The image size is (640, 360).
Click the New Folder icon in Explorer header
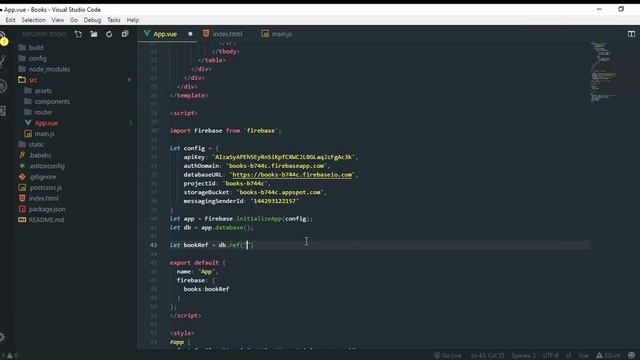coord(94,34)
